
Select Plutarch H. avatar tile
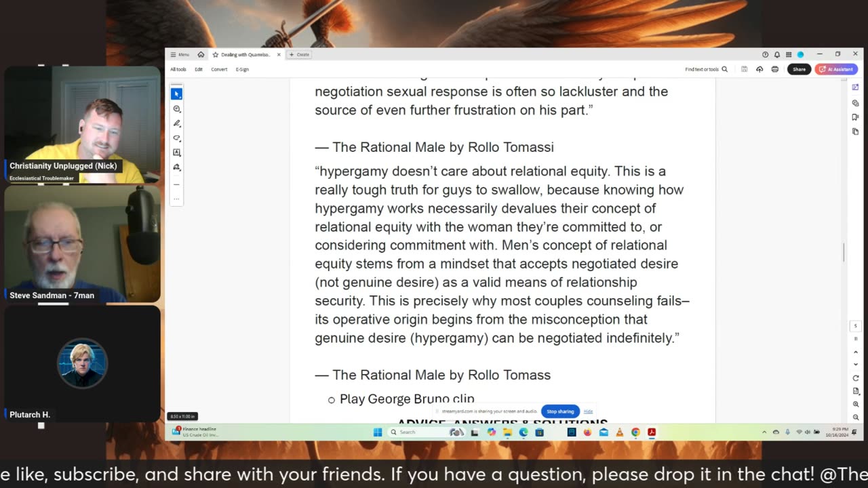pos(83,363)
